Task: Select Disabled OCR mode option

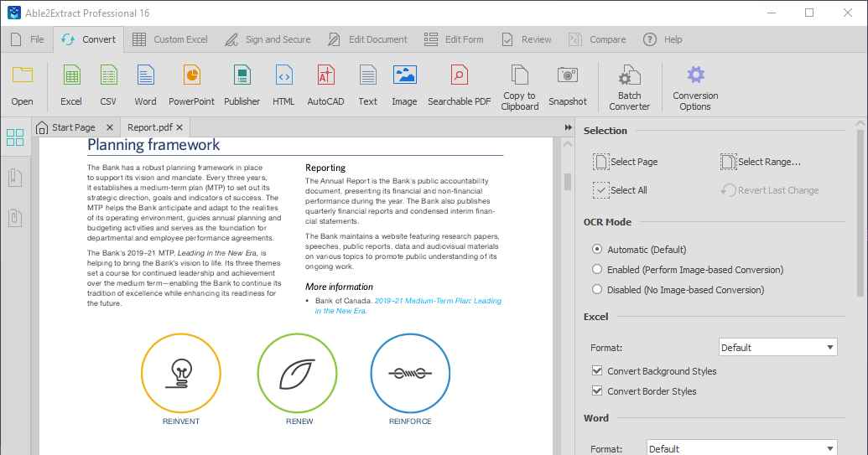Action: (x=597, y=290)
